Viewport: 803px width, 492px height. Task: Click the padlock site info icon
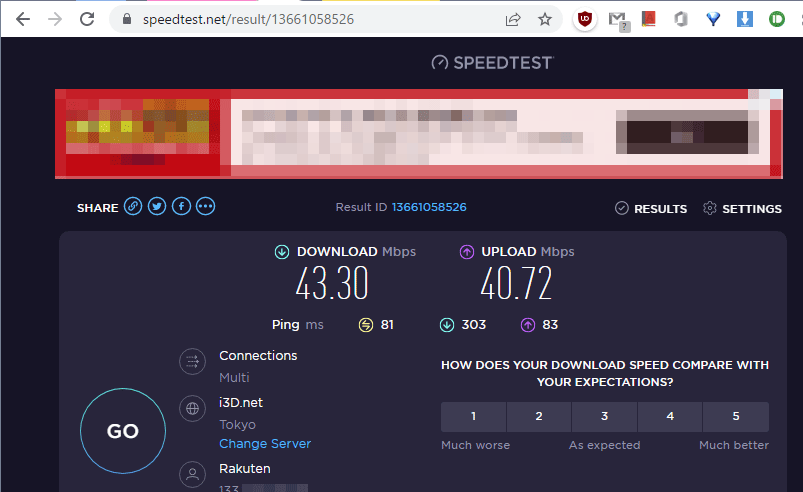pos(127,19)
